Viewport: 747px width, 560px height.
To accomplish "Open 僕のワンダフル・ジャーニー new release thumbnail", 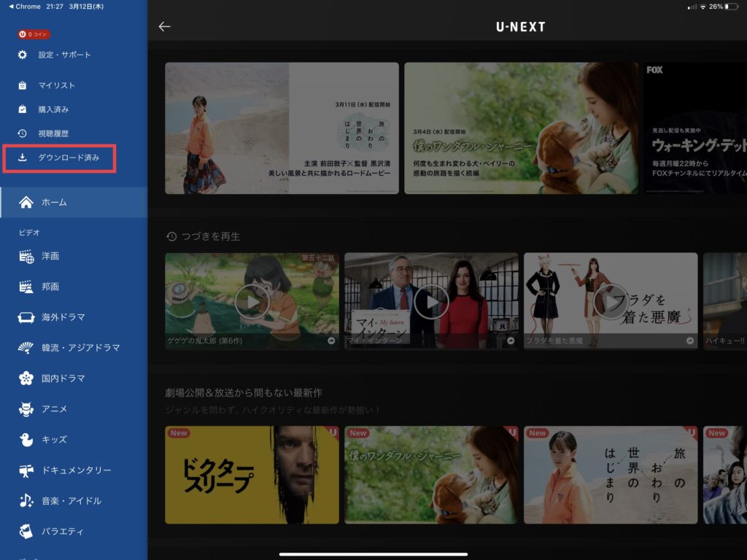I will point(432,475).
